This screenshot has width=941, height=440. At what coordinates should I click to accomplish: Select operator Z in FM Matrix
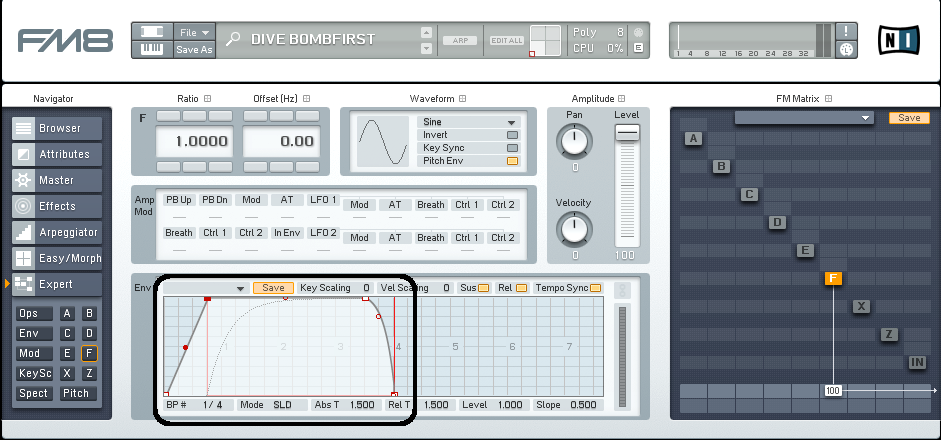(889, 335)
